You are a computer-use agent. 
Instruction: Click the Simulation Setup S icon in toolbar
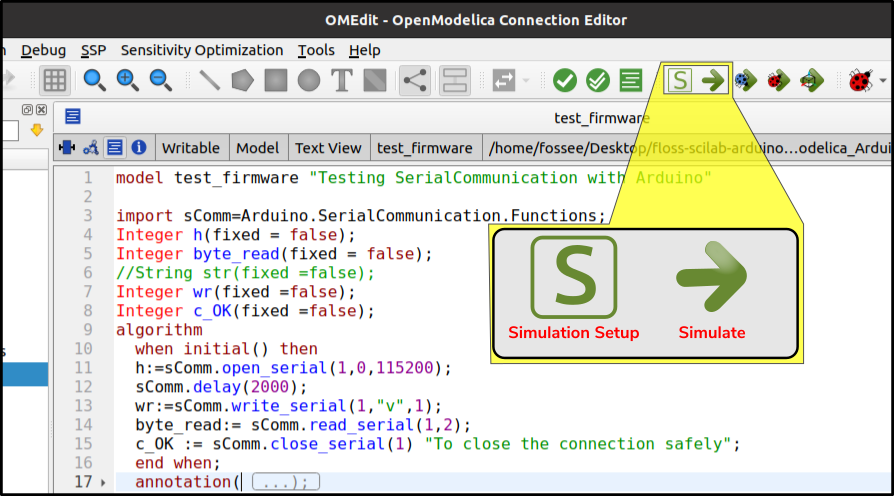coord(680,80)
